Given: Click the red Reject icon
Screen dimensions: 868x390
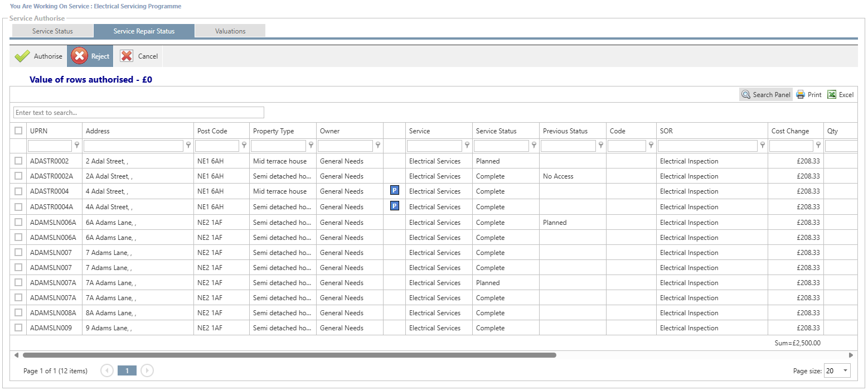Looking at the screenshot, I should coord(80,56).
